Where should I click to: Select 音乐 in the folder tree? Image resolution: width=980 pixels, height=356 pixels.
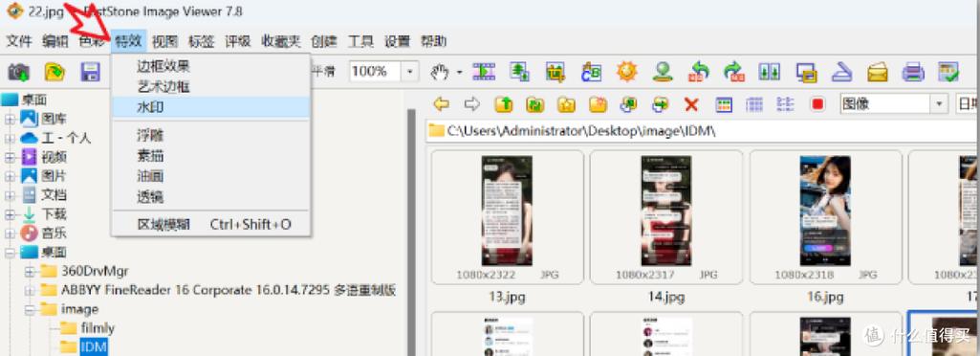(x=54, y=234)
